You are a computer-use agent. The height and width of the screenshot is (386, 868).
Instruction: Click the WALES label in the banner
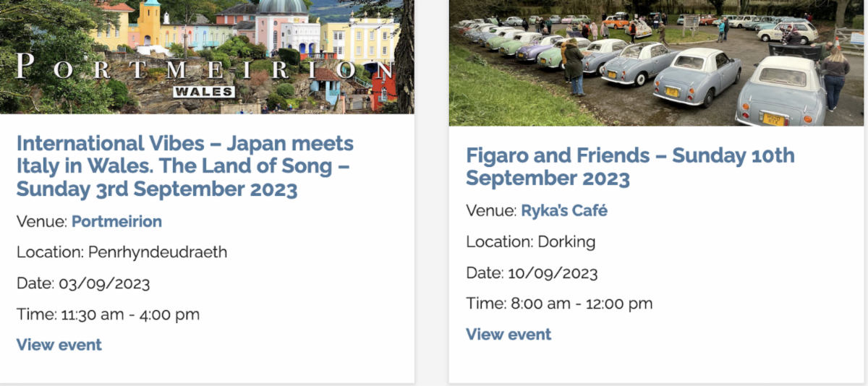(204, 92)
